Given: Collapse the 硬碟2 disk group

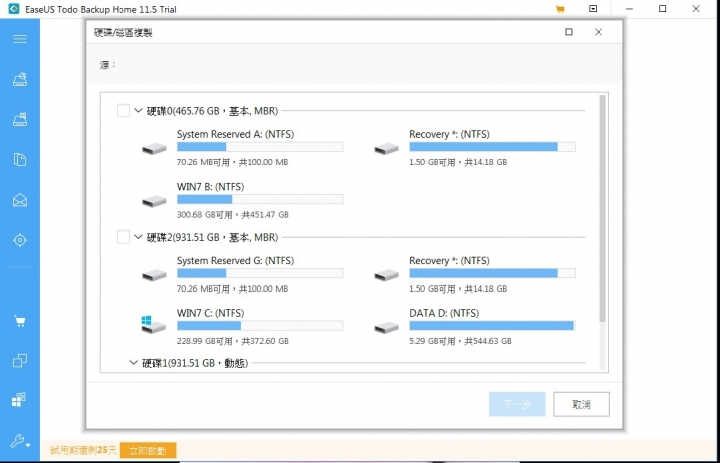Looking at the screenshot, I should point(138,237).
